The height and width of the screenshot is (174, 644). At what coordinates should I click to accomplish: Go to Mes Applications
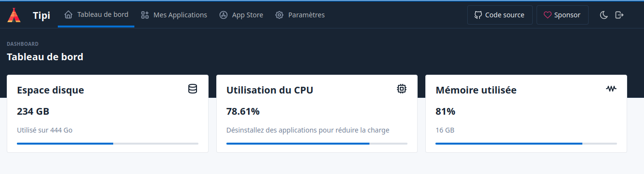[x=174, y=15]
